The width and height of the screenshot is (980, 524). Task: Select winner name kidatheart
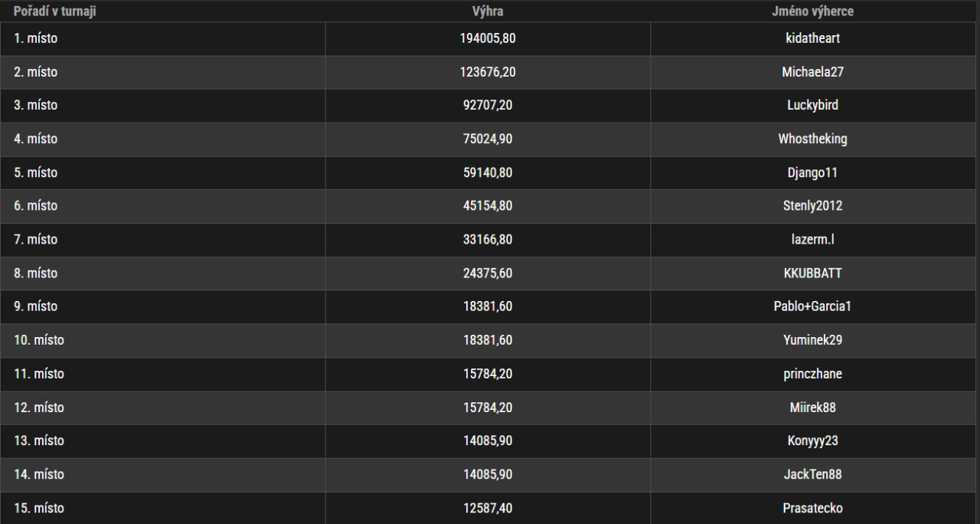point(812,38)
